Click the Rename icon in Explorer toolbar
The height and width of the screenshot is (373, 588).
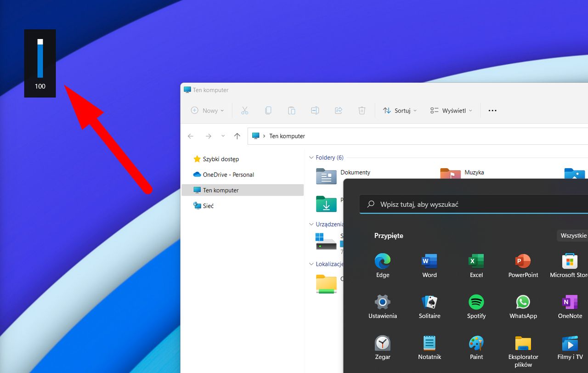tap(315, 110)
